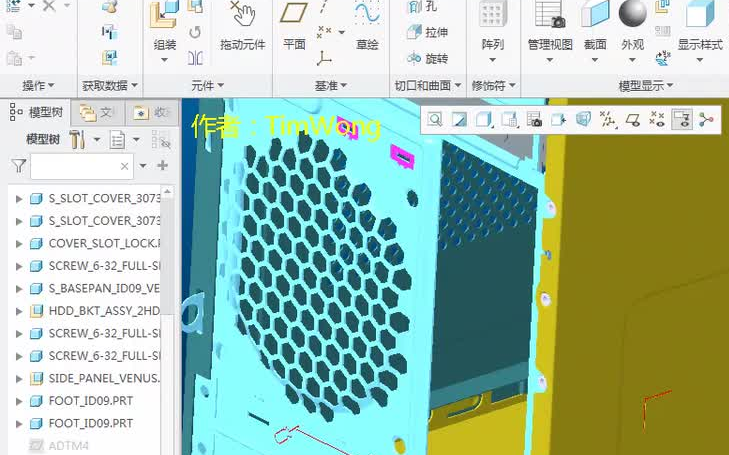Choose the 拉伸 (Extrude) tool
The height and width of the screenshot is (455, 729).
[427, 32]
